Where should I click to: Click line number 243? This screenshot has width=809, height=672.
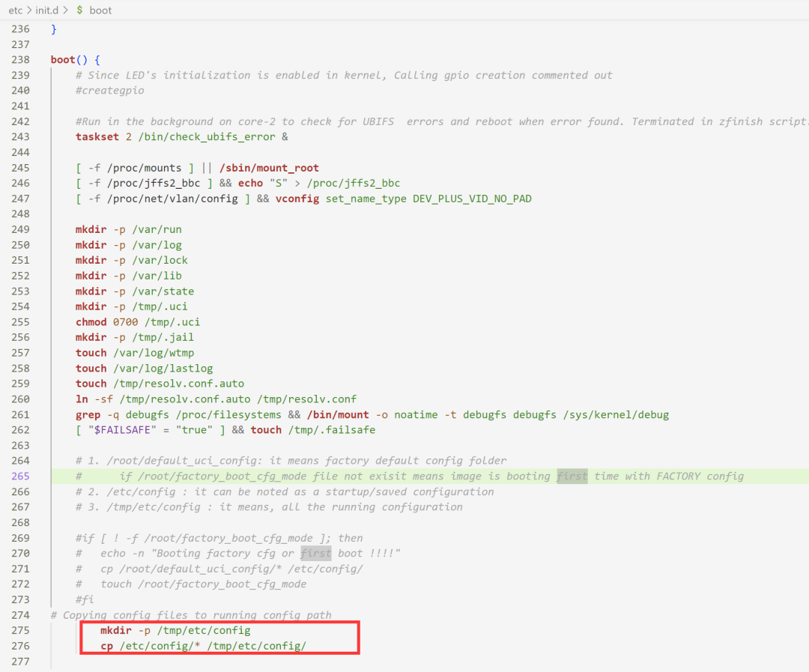[x=21, y=137]
